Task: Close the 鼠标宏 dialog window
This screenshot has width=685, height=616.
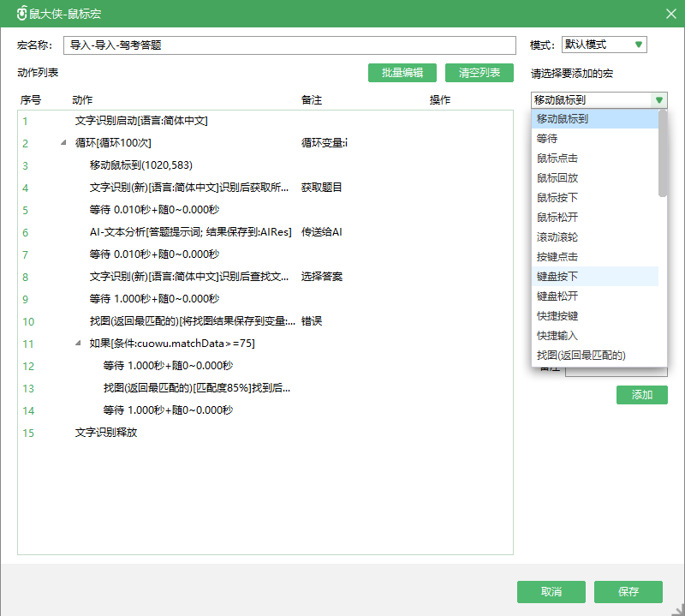Action: (670, 12)
